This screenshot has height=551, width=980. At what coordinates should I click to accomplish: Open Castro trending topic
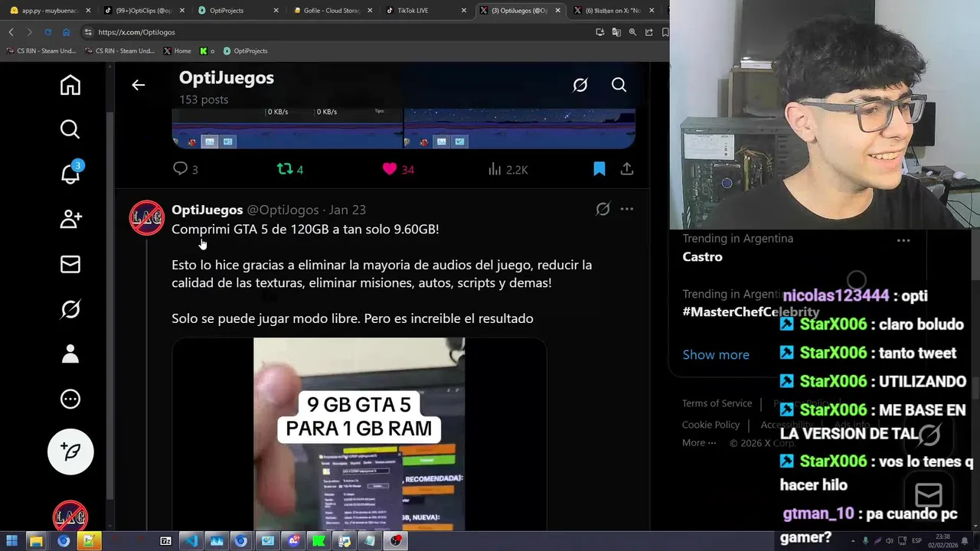[x=702, y=257]
